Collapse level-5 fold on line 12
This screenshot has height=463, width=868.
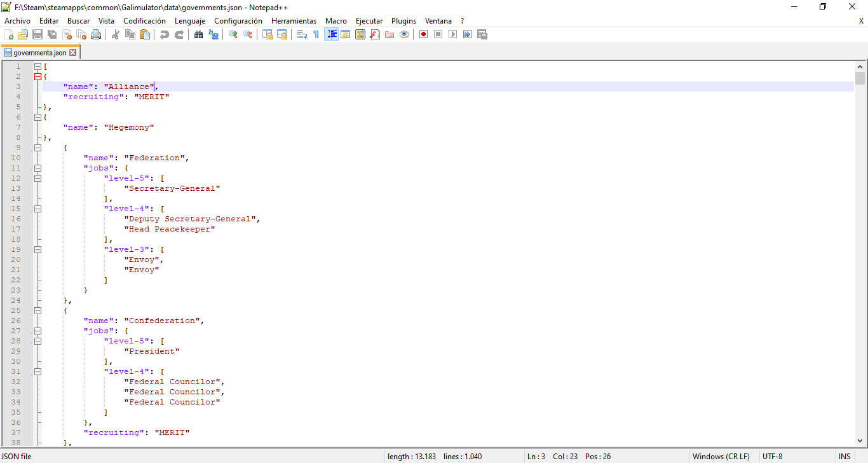pyautogui.click(x=37, y=178)
